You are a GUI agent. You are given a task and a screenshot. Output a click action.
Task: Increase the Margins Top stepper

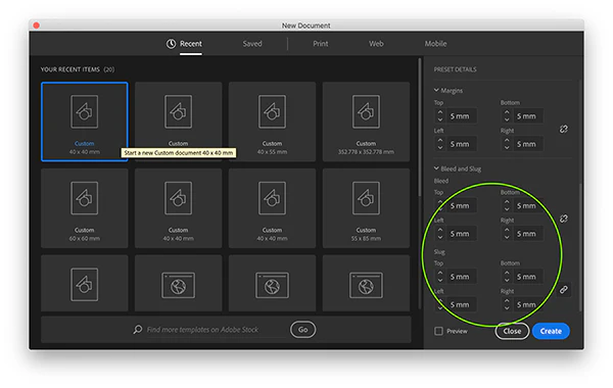(440, 112)
